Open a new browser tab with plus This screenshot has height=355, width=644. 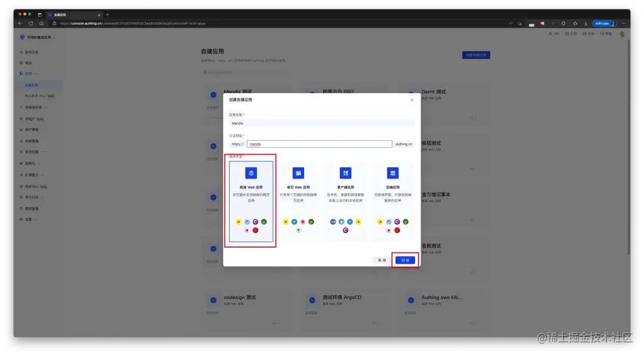pyautogui.click(x=107, y=15)
